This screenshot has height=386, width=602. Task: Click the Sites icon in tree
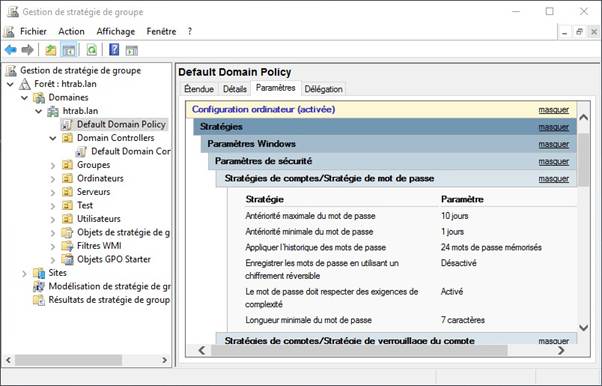pos(39,273)
